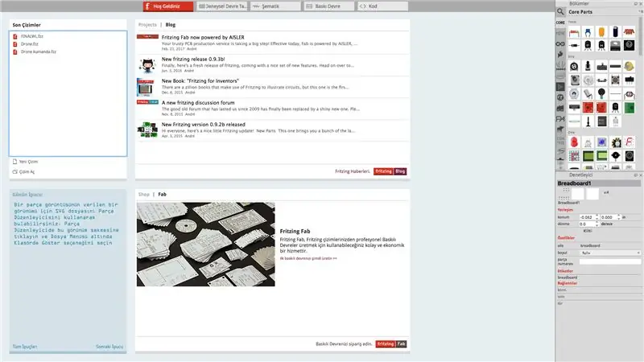Open the parts search magnifier
644x362 pixels.
(x=560, y=12)
